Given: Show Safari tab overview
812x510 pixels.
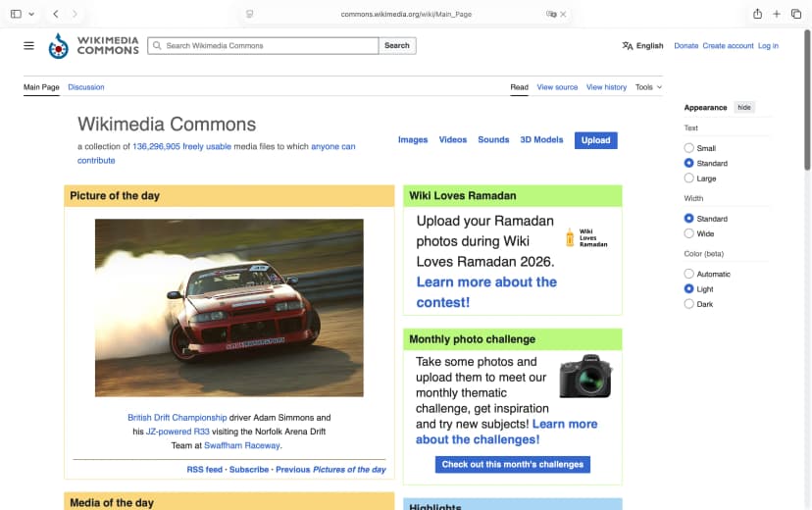Looking at the screenshot, I should coord(795,14).
